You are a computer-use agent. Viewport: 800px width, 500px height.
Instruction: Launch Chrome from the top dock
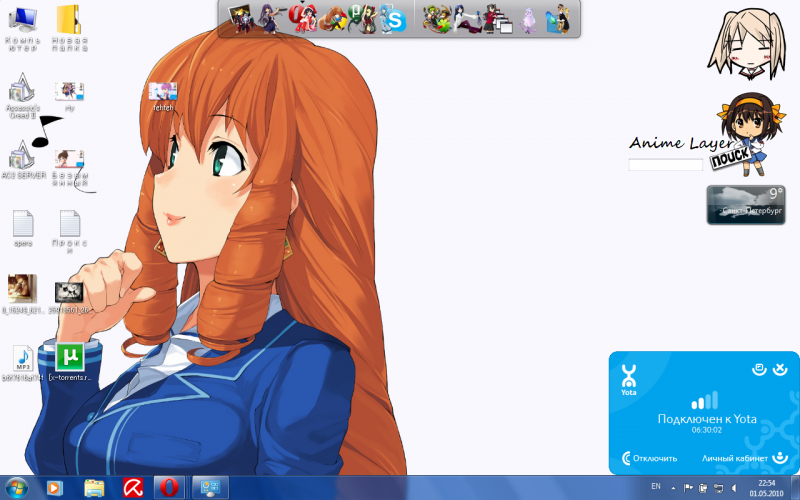pos(335,20)
